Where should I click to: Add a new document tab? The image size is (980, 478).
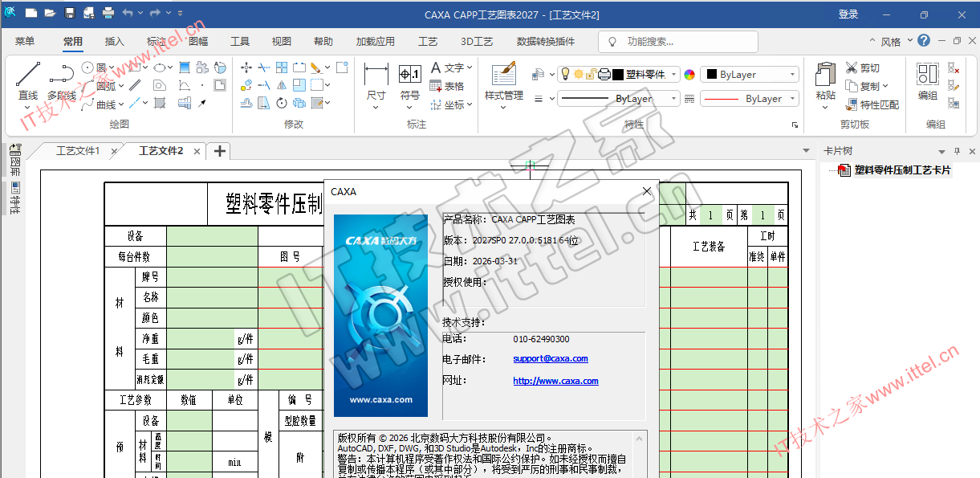coord(219,151)
